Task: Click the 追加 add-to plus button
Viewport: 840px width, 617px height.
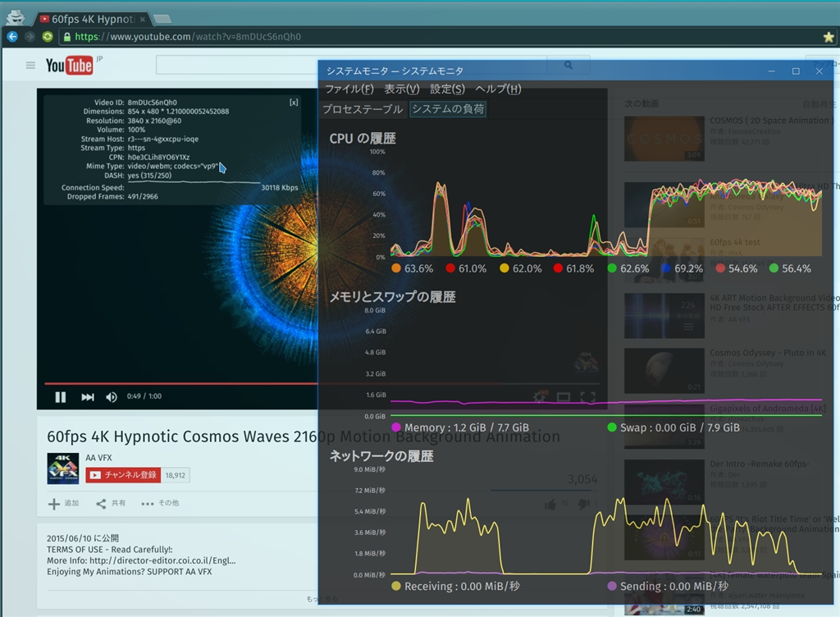Action: (x=64, y=504)
